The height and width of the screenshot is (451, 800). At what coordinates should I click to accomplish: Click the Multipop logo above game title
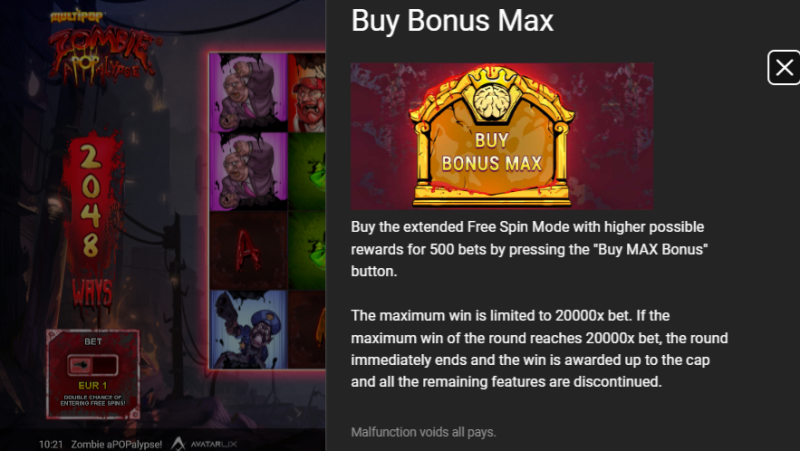(x=77, y=16)
